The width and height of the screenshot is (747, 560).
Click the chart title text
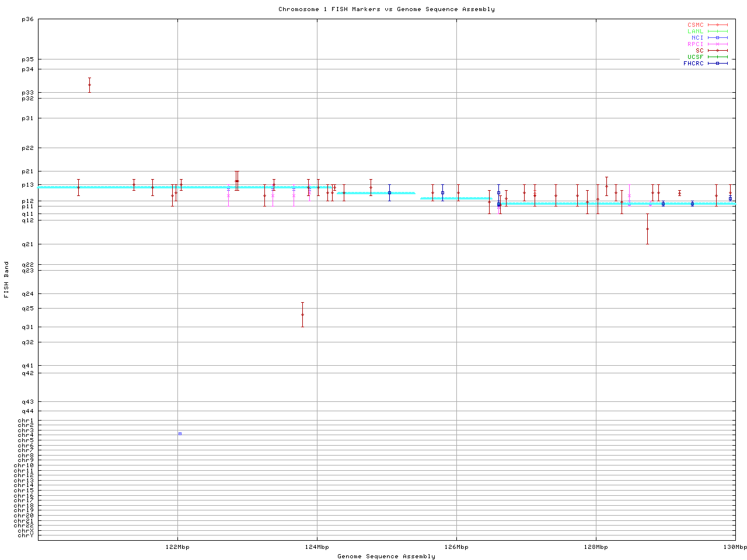pos(386,9)
